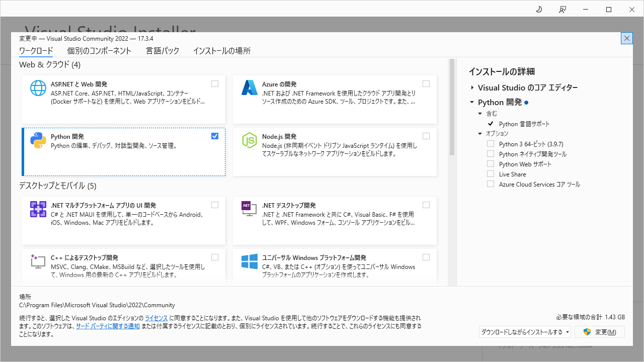Toggle the night mode moon icon in title bar
Image resolution: width=644 pixels, height=362 pixels.
click(x=539, y=10)
